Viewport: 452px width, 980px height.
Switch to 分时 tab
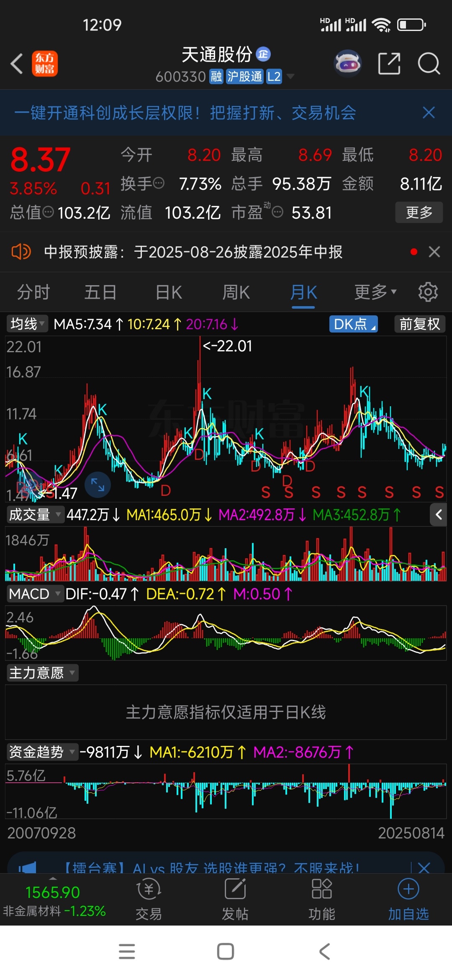coord(33,292)
